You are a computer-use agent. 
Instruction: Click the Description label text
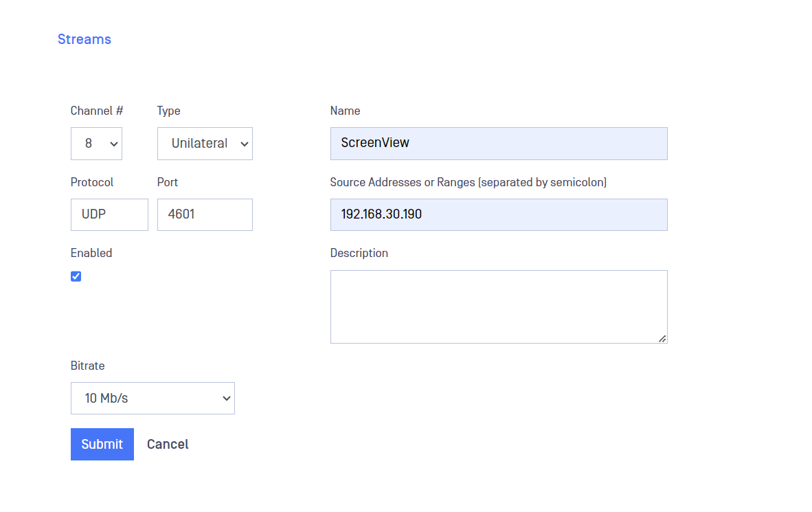[359, 253]
